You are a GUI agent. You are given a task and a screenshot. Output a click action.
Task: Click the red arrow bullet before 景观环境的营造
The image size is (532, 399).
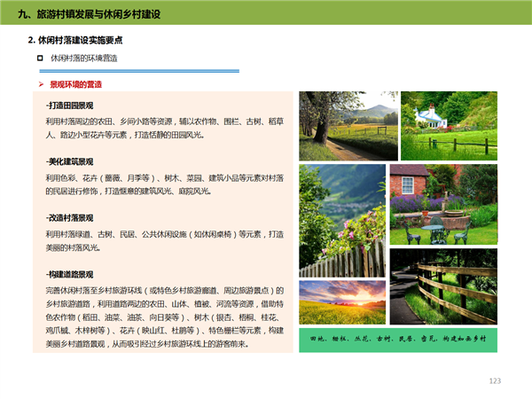point(41,84)
